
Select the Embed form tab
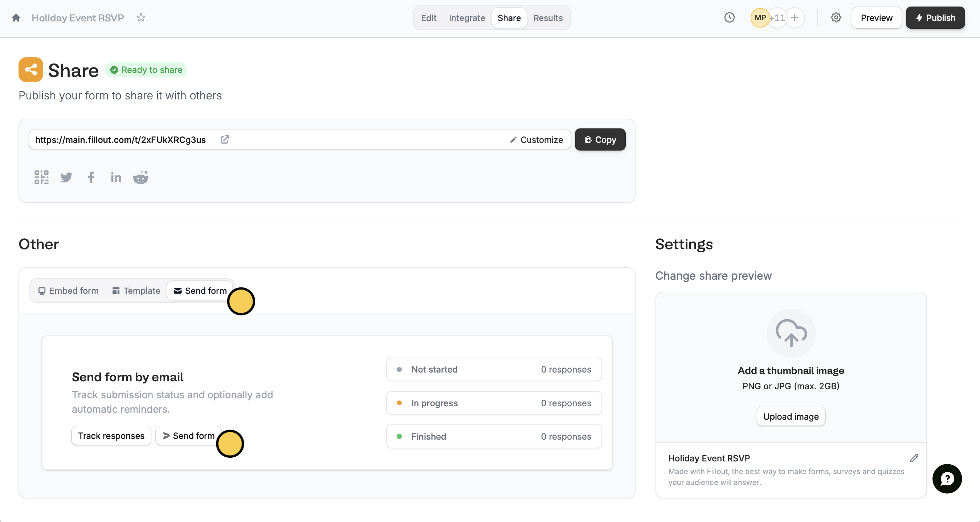pos(69,291)
